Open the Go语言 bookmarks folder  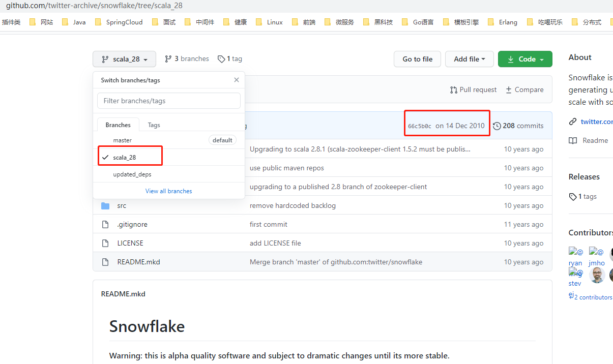tap(418, 22)
